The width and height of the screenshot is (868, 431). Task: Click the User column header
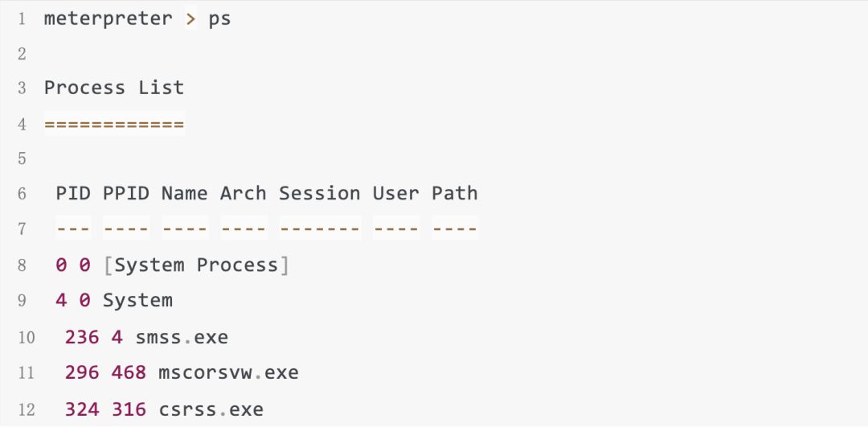[x=395, y=194]
